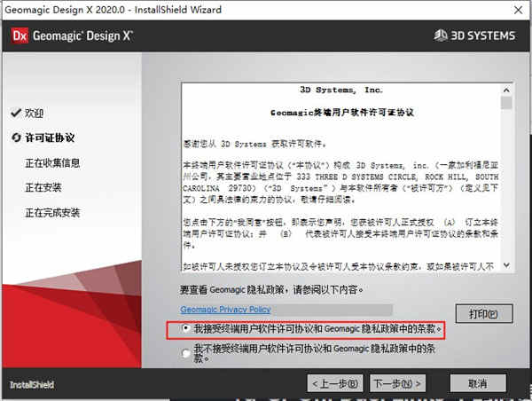Image resolution: width=532 pixels, height=401 pixels.
Task: Click the checkmark icon beside 欢迎
Action: (16, 113)
